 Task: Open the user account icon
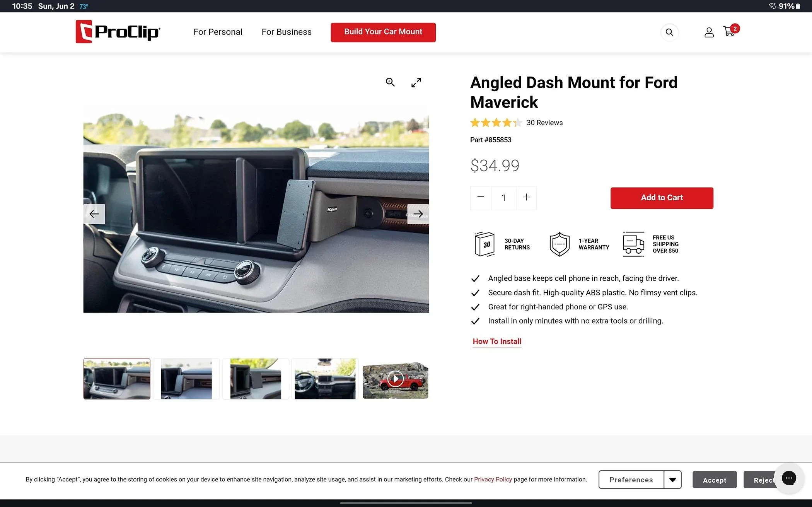(709, 32)
